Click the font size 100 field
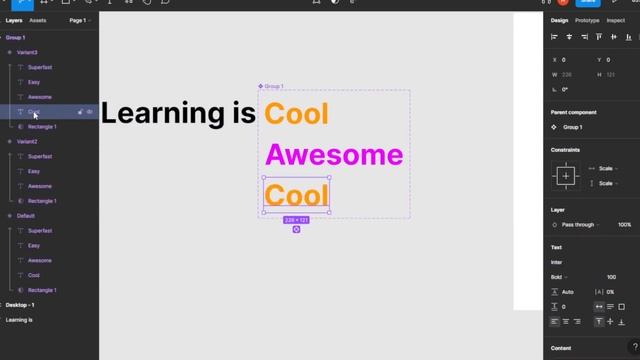640x360 pixels. 611,277
